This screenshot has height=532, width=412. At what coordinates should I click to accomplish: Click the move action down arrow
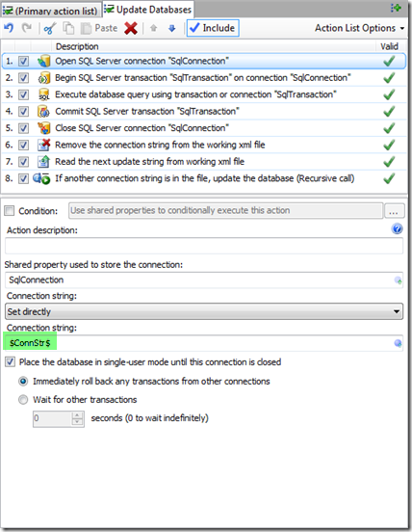tap(172, 28)
